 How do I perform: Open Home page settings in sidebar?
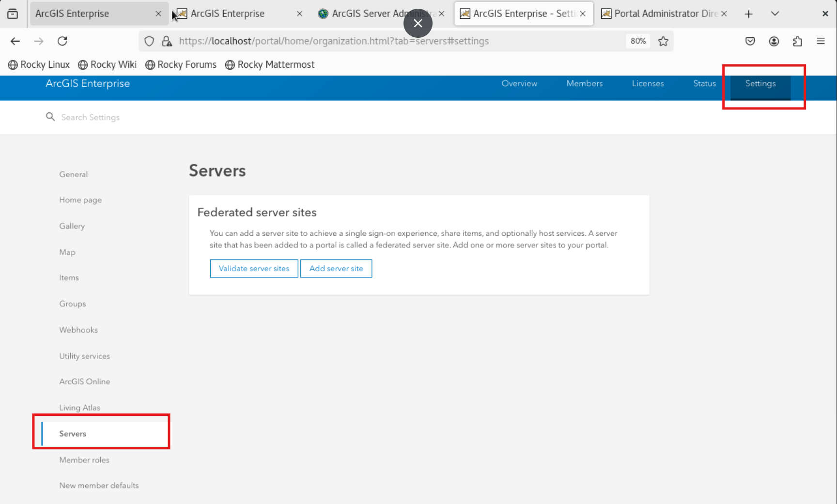click(80, 200)
